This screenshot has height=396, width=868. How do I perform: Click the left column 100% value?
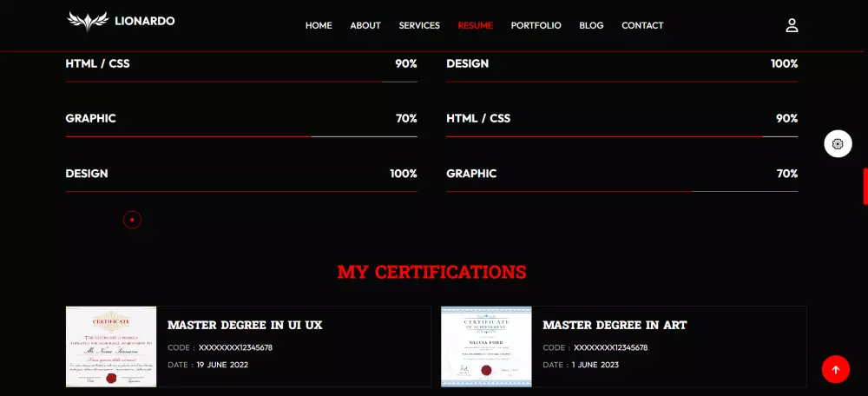click(x=404, y=174)
